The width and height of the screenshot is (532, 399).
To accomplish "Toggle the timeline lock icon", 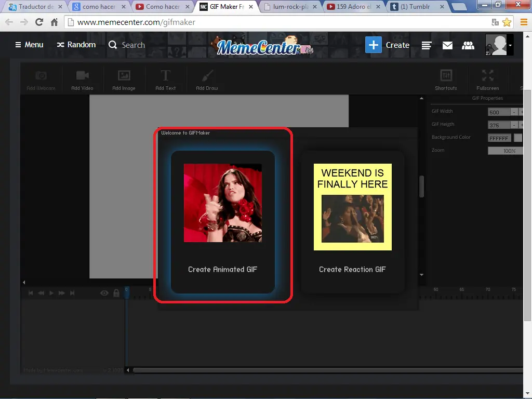I will pos(116,292).
